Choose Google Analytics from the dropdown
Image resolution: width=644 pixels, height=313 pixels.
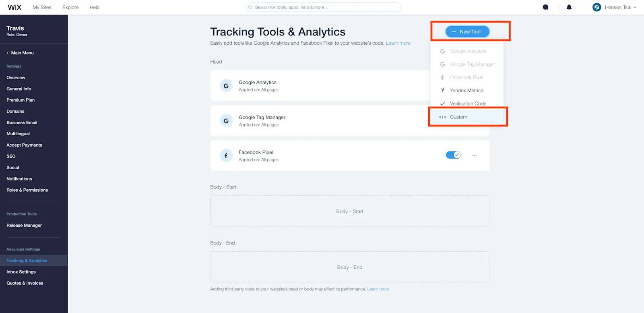pos(467,51)
